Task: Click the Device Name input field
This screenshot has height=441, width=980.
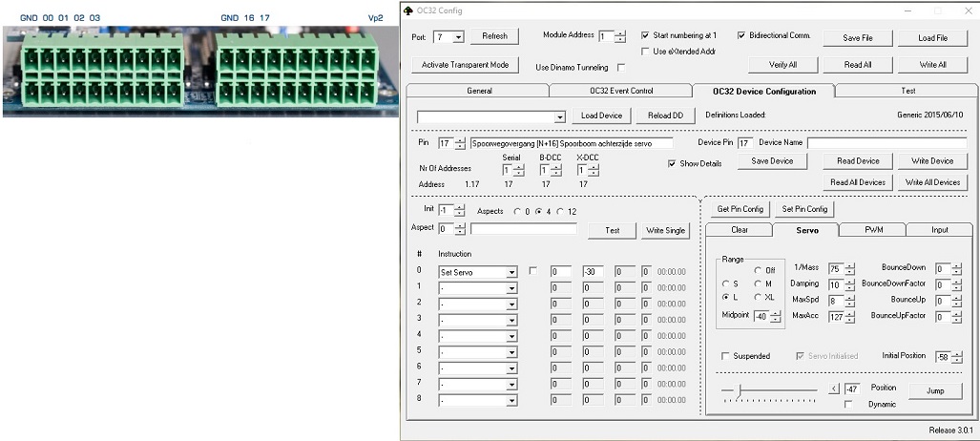Action: [886, 143]
